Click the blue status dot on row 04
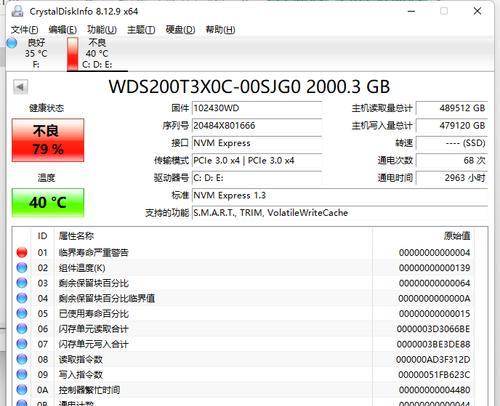Image resolution: width=500 pixels, height=406 pixels. [x=22, y=298]
